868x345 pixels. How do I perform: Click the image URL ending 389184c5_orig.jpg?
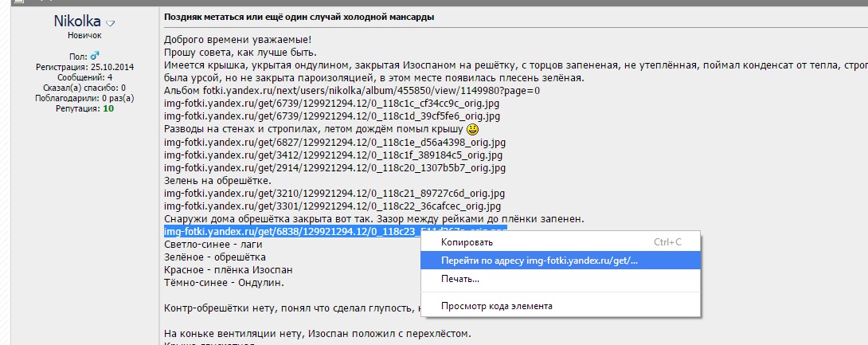pos(333,155)
